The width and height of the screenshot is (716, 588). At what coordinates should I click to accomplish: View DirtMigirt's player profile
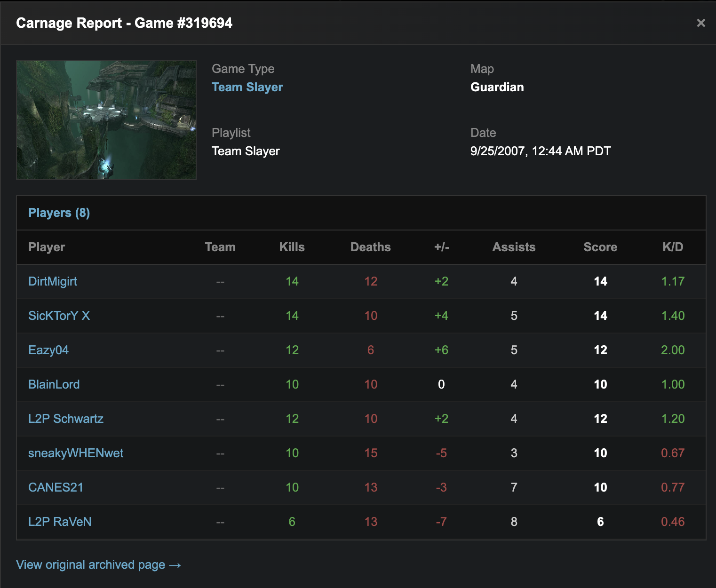52,281
